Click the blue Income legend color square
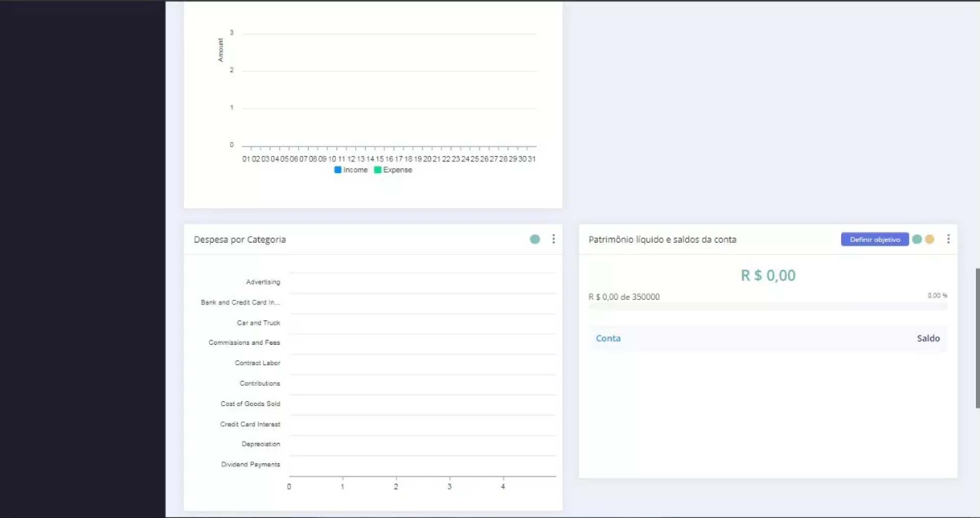The image size is (980, 518). click(337, 170)
